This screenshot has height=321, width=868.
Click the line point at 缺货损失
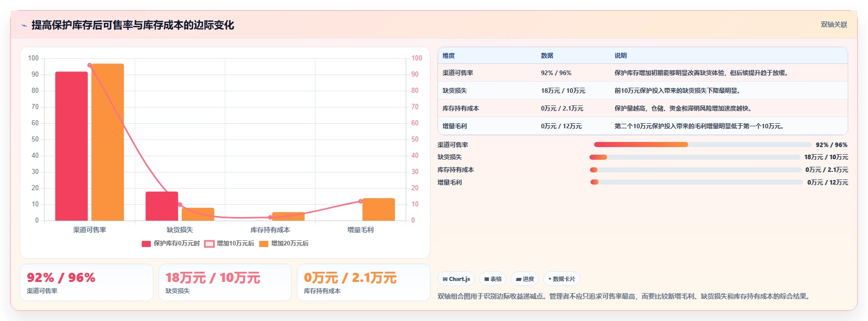click(180, 204)
